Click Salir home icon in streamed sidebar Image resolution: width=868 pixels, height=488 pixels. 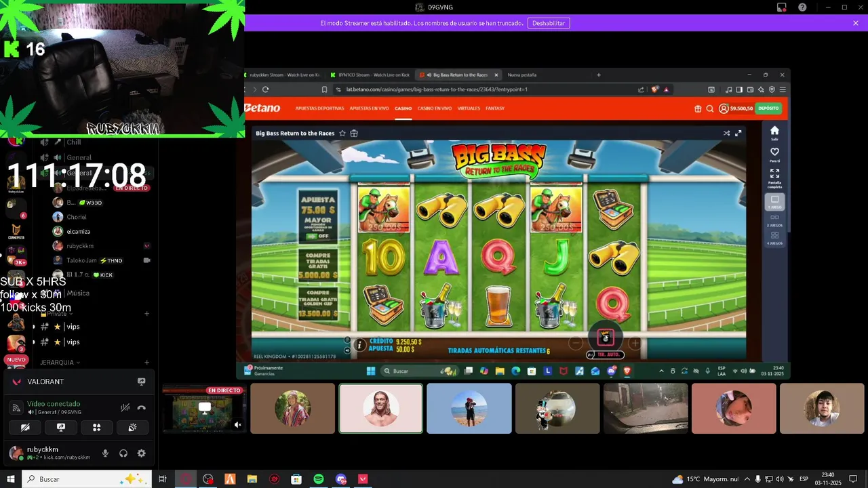(774, 133)
